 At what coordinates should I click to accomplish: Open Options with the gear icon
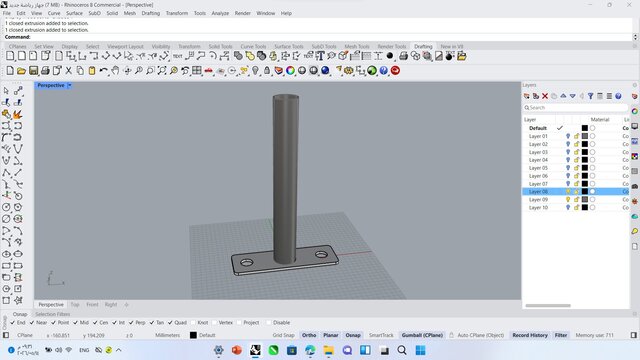click(349, 71)
